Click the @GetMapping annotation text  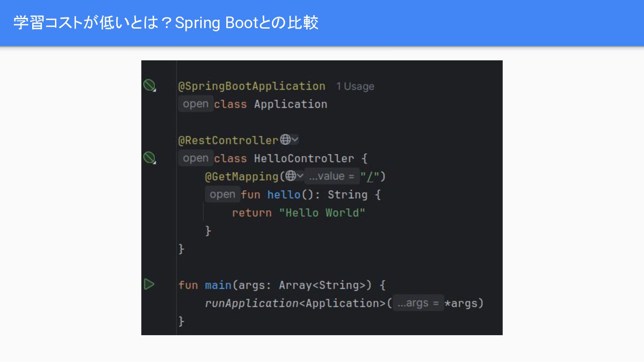pyautogui.click(x=242, y=177)
